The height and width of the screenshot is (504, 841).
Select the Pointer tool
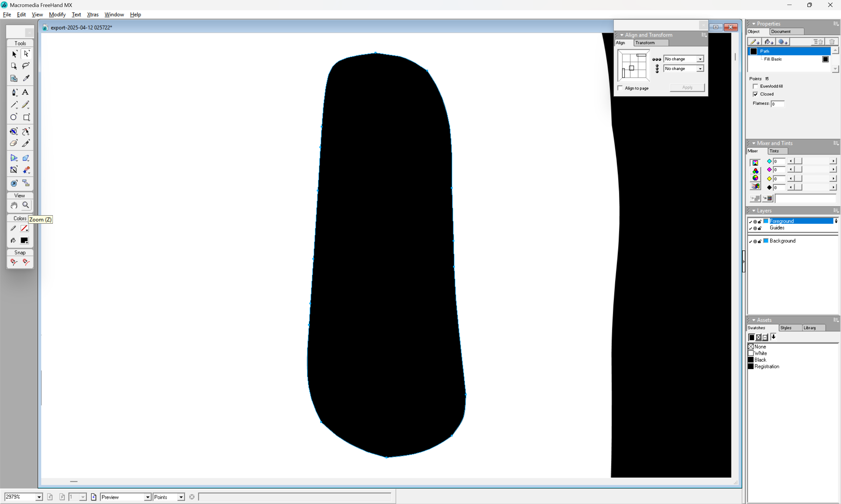[14, 54]
